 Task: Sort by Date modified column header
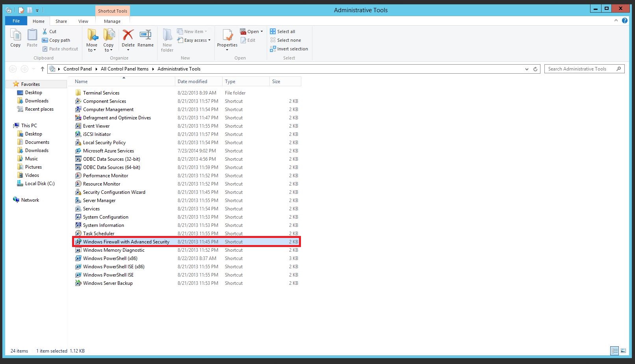[x=199, y=82]
